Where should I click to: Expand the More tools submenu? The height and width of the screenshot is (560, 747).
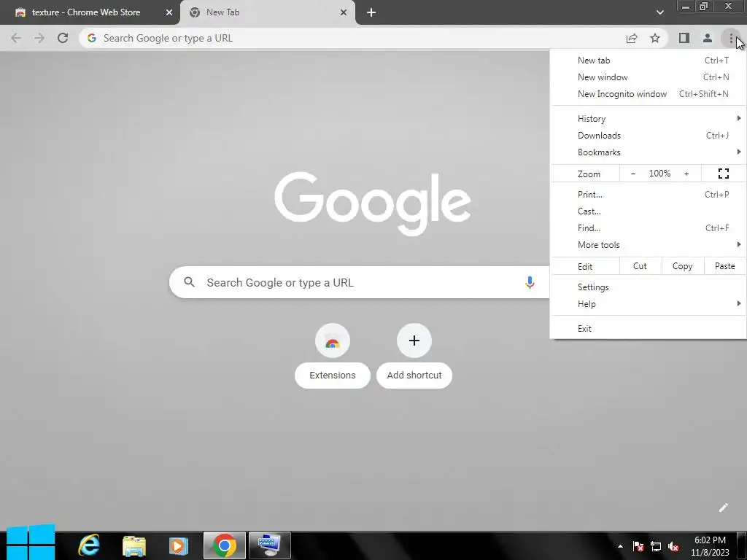(648, 245)
